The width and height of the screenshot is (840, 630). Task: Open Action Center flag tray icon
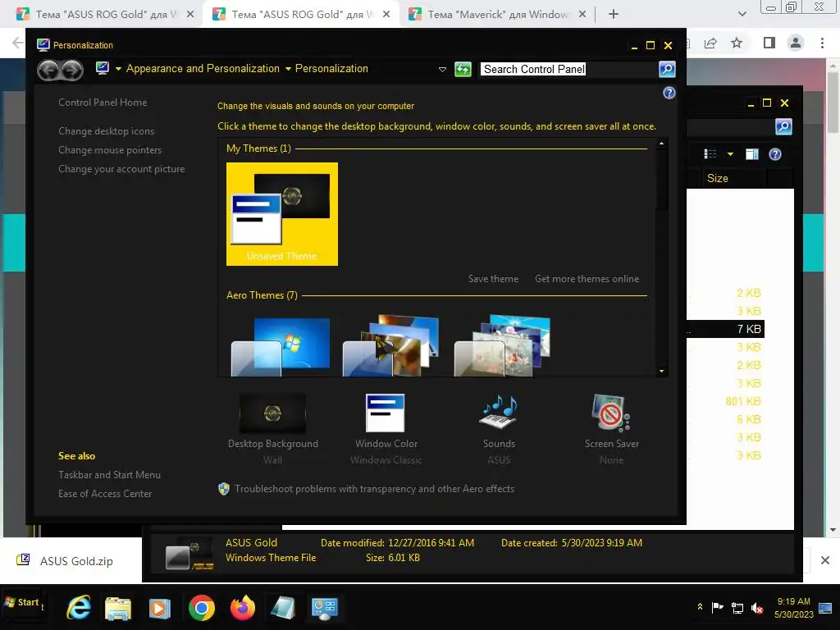pos(717,608)
